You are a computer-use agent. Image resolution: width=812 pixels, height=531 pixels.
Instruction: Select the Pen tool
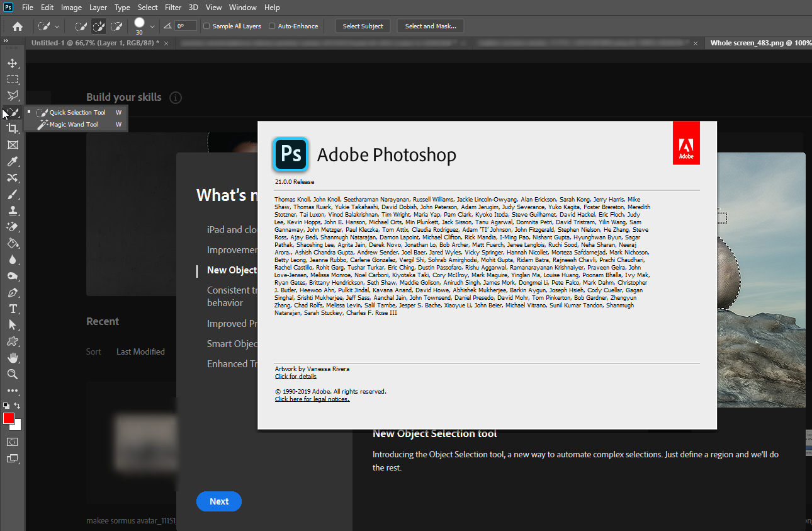click(x=12, y=292)
